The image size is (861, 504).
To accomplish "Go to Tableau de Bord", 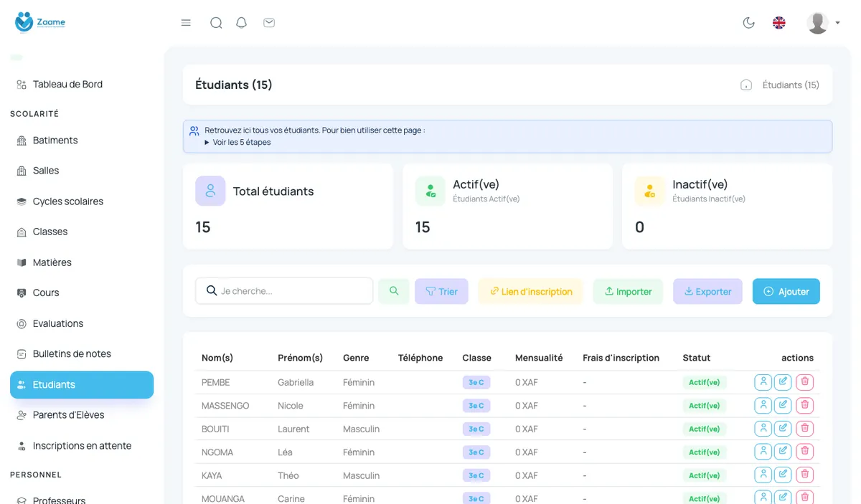I will tap(82, 84).
